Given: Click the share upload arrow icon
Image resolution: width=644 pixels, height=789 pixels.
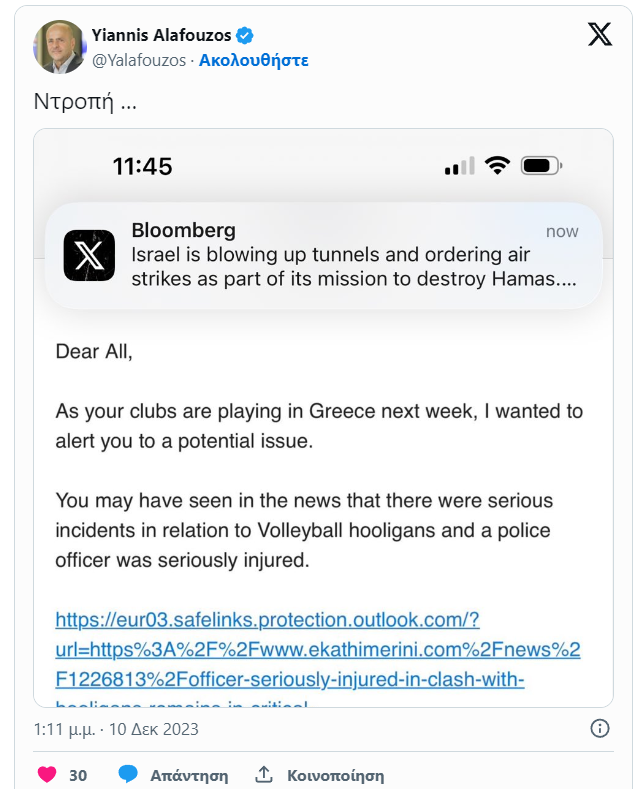Looking at the screenshot, I should click(x=264, y=775).
